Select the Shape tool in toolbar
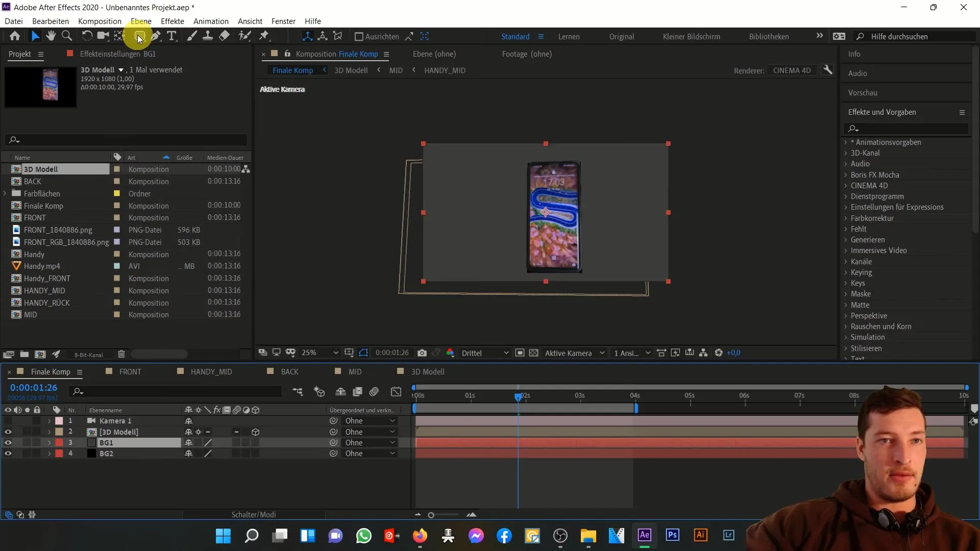Image resolution: width=980 pixels, height=551 pixels. pos(137,36)
